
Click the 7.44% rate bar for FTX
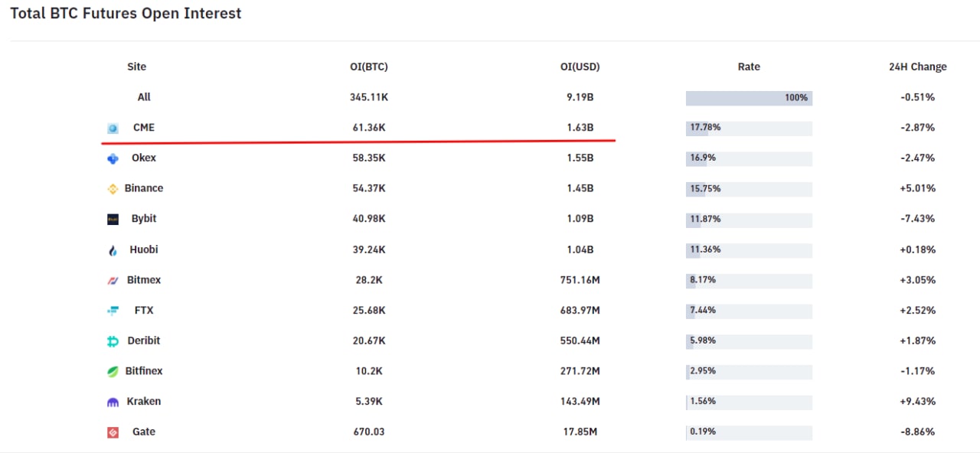[x=749, y=311]
